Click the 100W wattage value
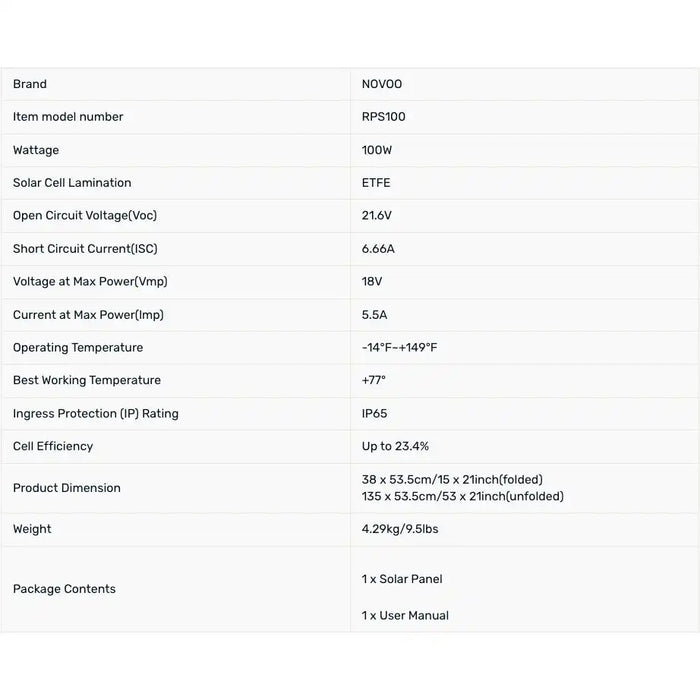 (378, 150)
